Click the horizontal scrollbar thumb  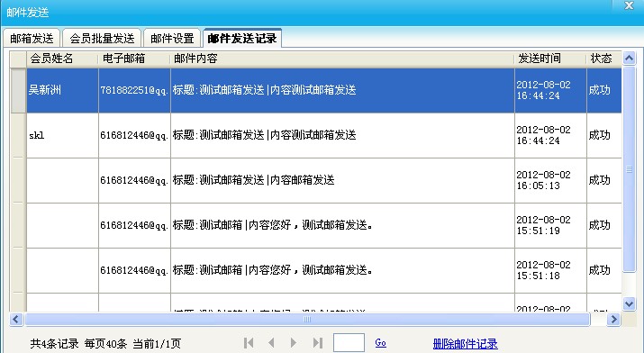tap(307, 319)
